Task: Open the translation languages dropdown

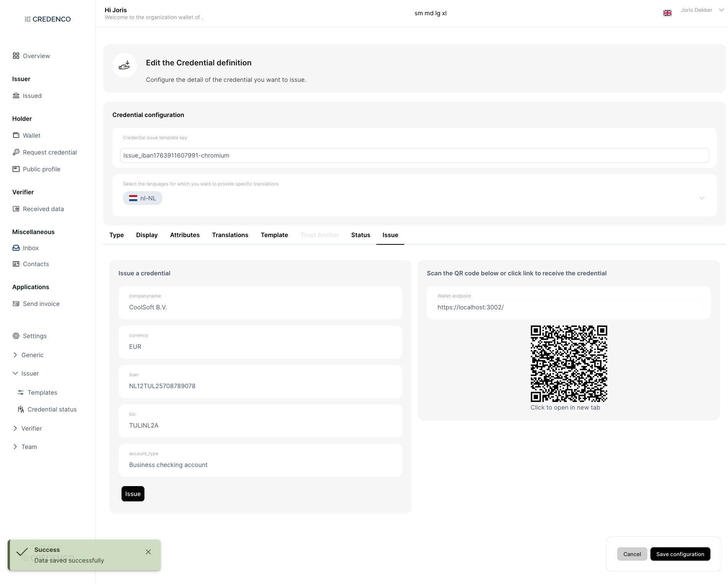Action: [x=702, y=198]
